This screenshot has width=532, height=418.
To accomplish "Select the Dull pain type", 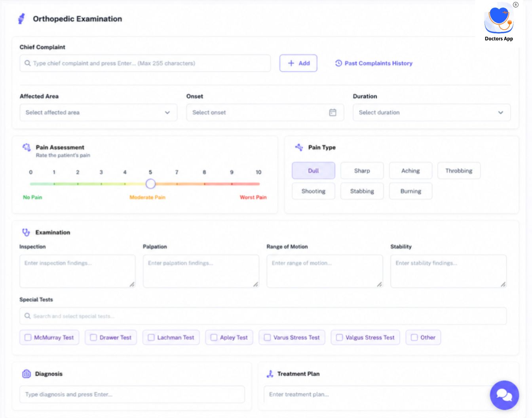I will [313, 171].
